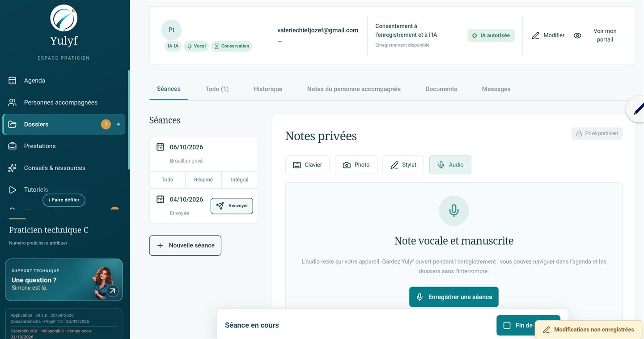The width and height of the screenshot is (644, 339).
Task: Open the Personnes accompagnées people icon
Action: (x=13, y=103)
